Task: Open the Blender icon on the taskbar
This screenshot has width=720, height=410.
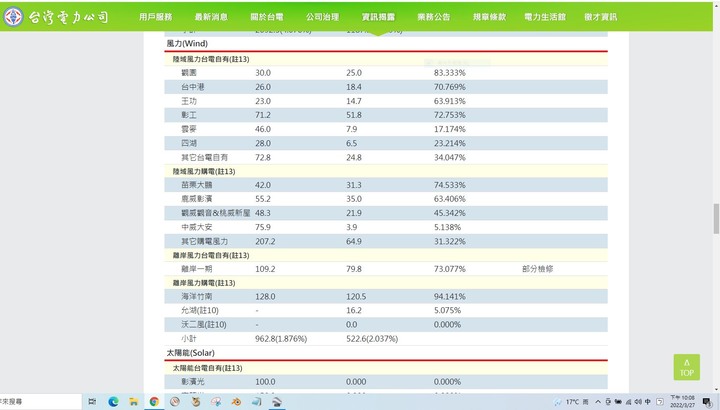Action: 236,402
